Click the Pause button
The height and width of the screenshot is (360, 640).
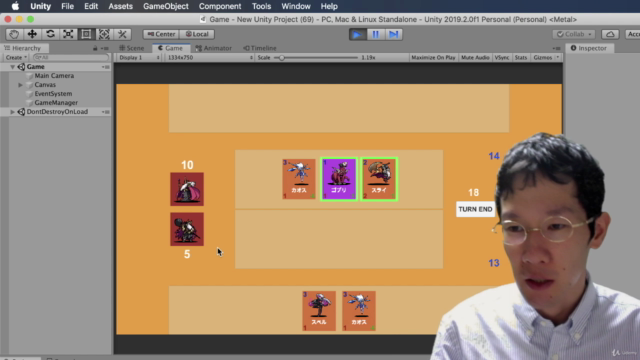click(376, 34)
